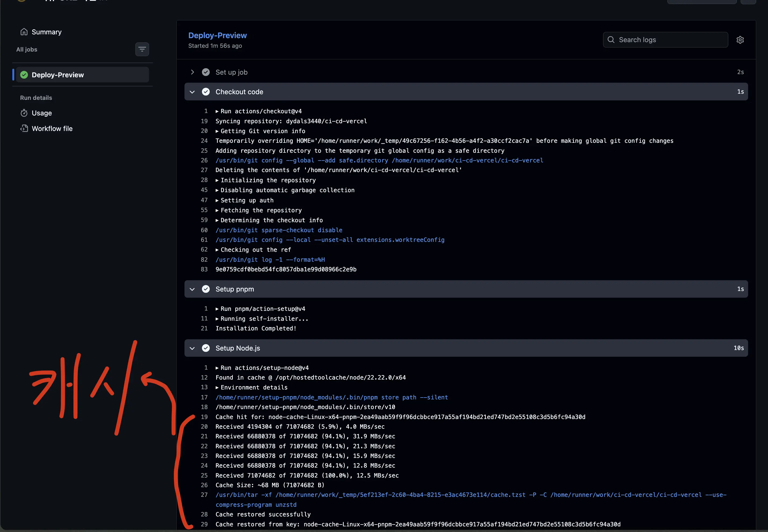
Task: Click the Setup pnpm step status checkmark
Action: point(206,289)
